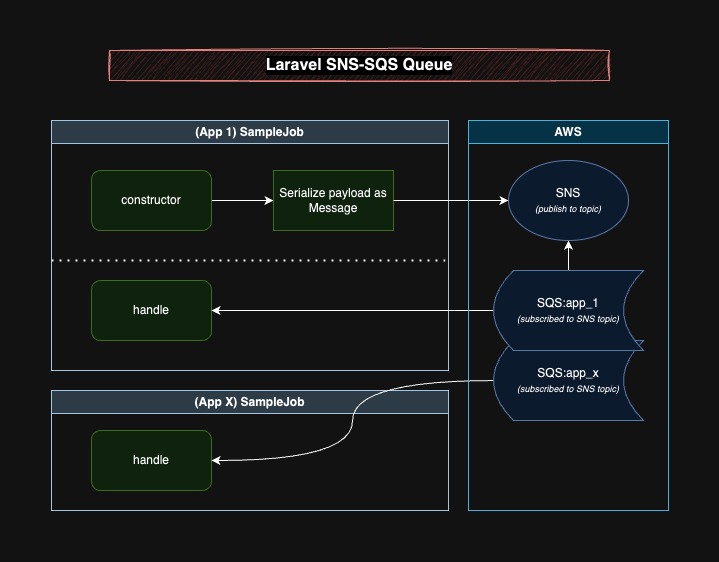Click the SNS publish to topic ellipse
The height and width of the screenshot is (562, 719).
(x=568, y=200)
